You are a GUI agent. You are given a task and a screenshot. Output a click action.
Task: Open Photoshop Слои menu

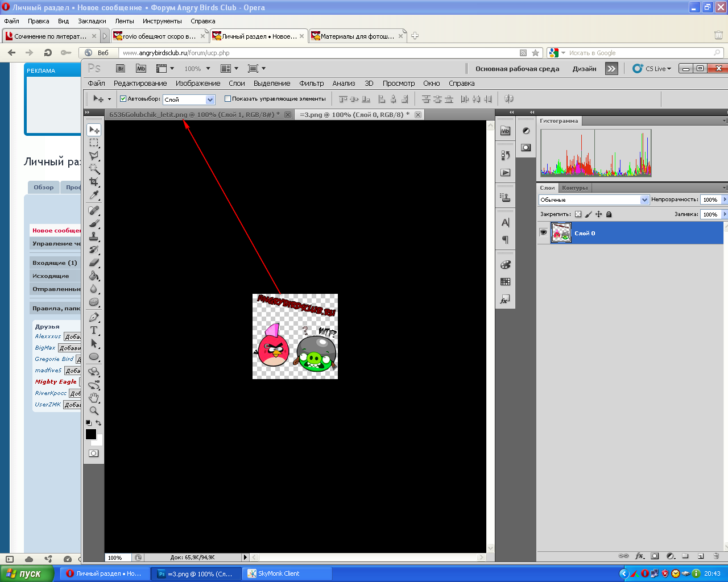click(x=237, y=83)
